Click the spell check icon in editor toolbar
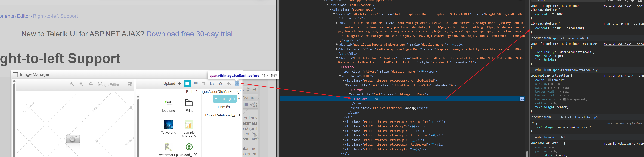Viewport: 644px width, 157px height. tap(248, 89)
